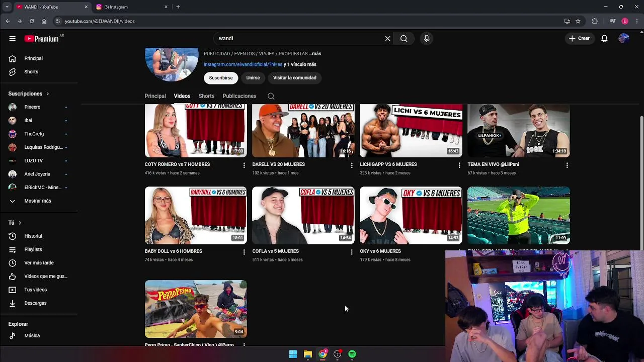
Task: Expand Mostrar más in subscriptions
Action: 39,201
